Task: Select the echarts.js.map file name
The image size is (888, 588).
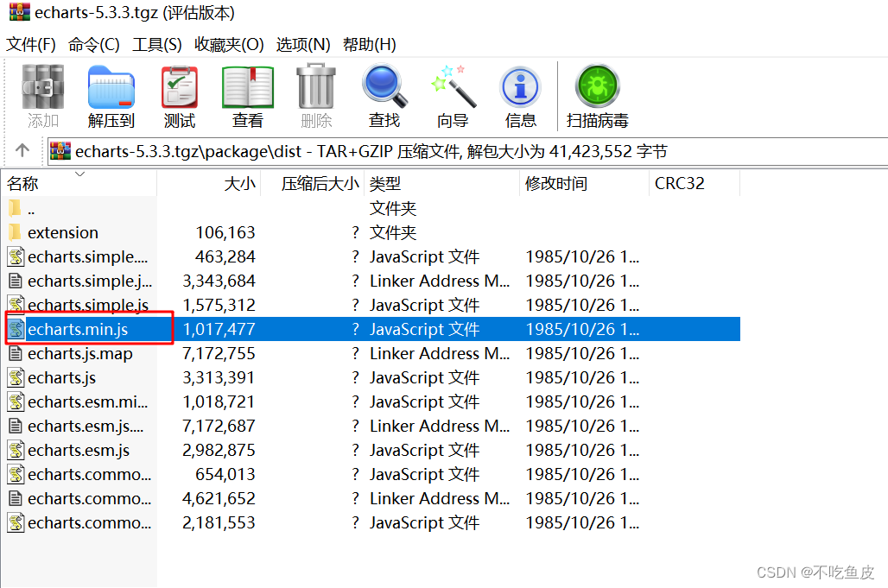Action: [79, 354]
